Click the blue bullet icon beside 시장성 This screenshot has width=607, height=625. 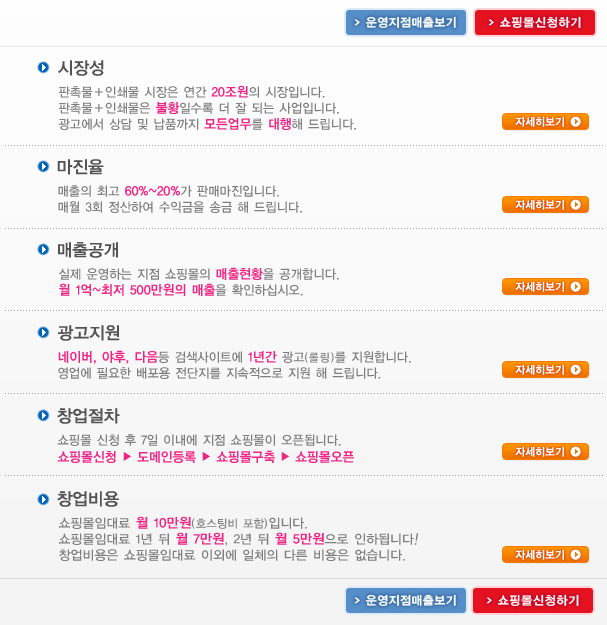pyautogui.click(x=43, y=67)
